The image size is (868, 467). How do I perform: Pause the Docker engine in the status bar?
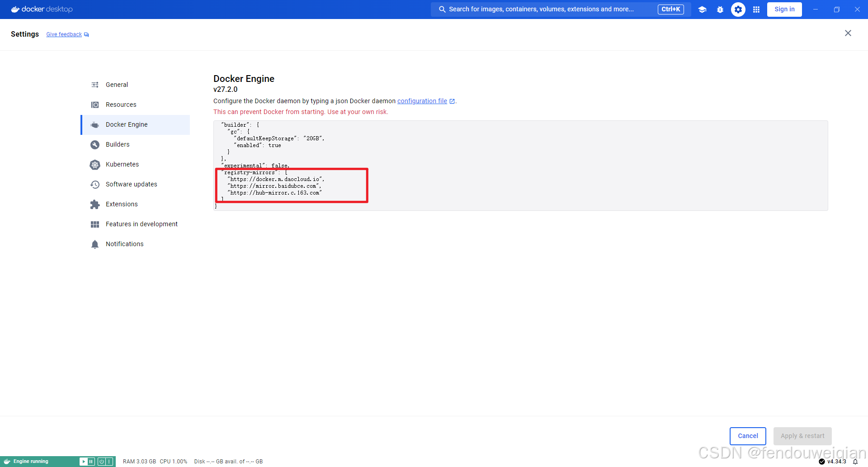coord(91,462)
